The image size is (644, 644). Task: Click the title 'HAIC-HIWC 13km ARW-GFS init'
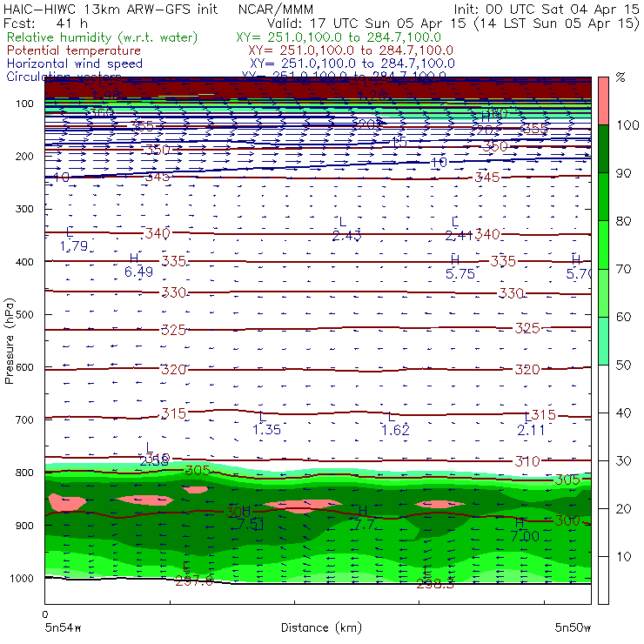pyautogui.click(x=110, y=9)
